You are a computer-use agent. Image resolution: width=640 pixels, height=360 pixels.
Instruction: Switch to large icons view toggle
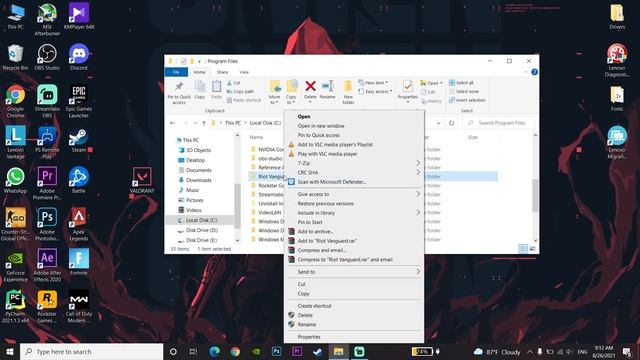pyautogui.click(x=533, y=249)
